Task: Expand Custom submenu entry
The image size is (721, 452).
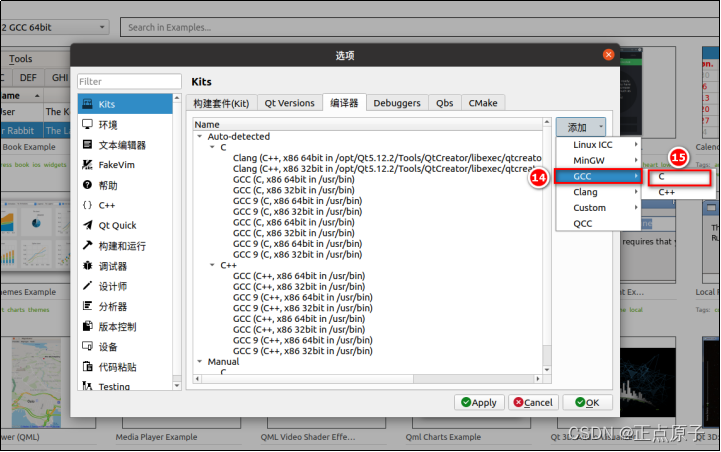Action: [x=598, y=208]
